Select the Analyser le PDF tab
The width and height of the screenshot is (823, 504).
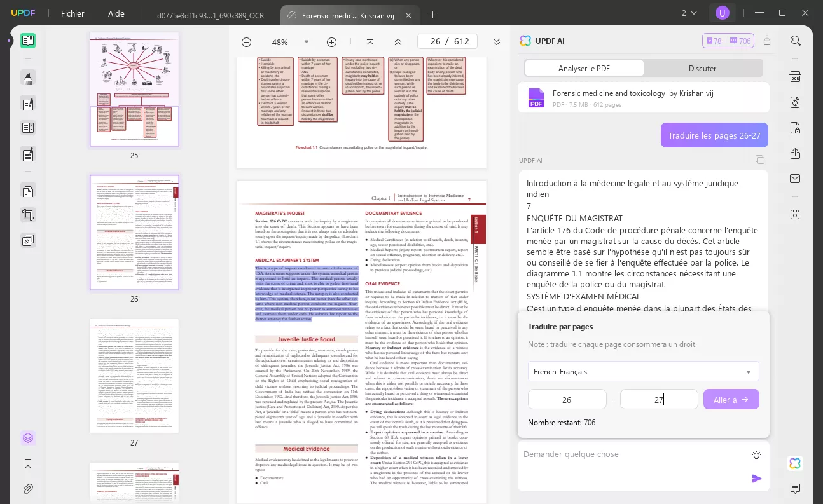pyautogui.click(x=584, y=69)
